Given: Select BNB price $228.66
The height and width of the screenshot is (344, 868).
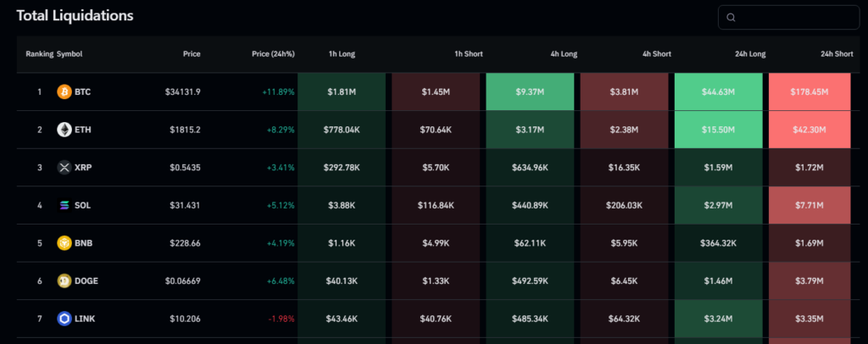Looking at the screenshot, I should 185,243.
